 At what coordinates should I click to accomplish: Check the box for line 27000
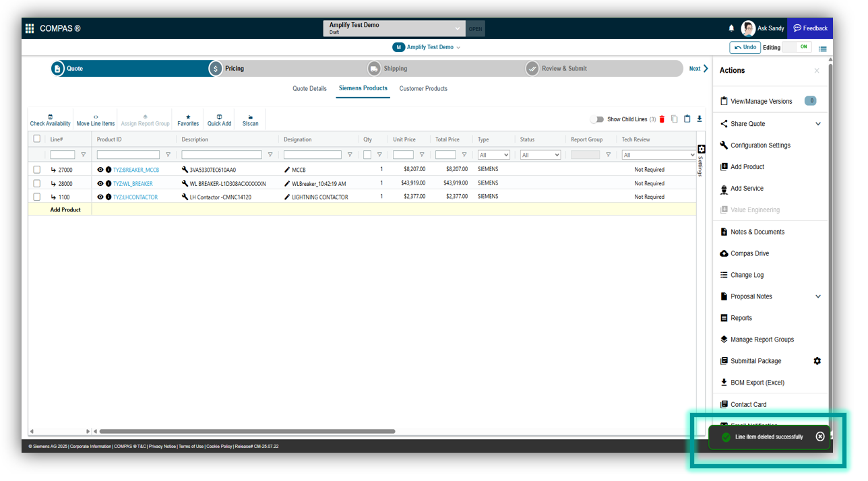click(37, 170)
